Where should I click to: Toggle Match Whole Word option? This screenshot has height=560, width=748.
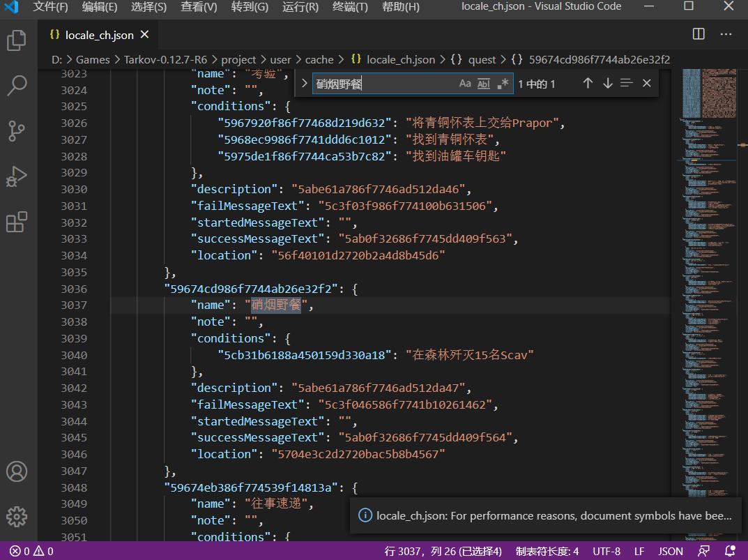point(484,84)
